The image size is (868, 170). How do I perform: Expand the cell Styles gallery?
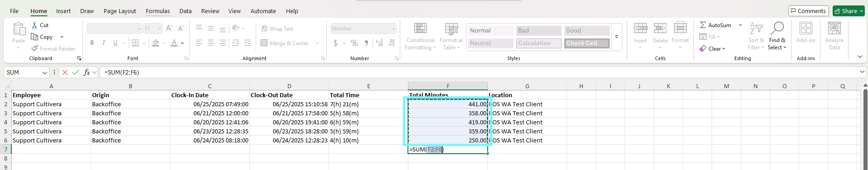pos(616,37)
